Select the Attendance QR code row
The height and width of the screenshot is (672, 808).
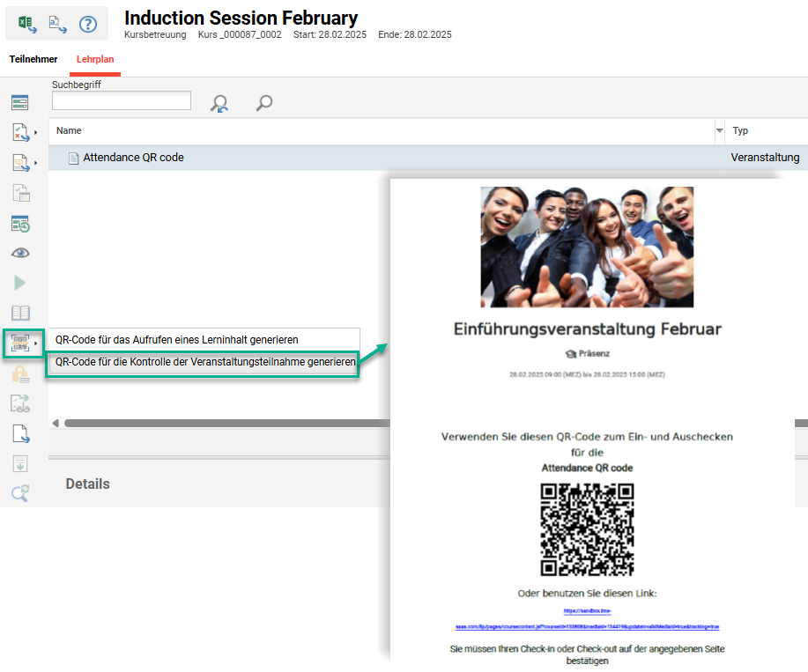tap(427, 158)
